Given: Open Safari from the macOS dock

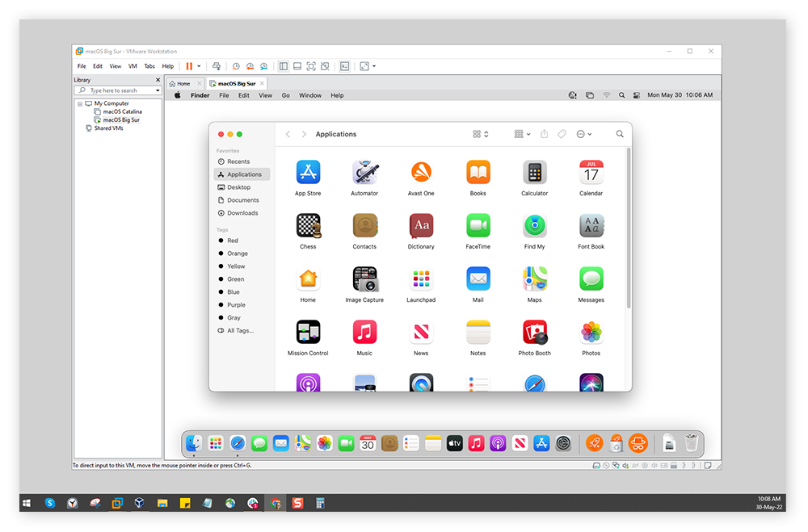Looking at the screenshot, I should point(238,443).
